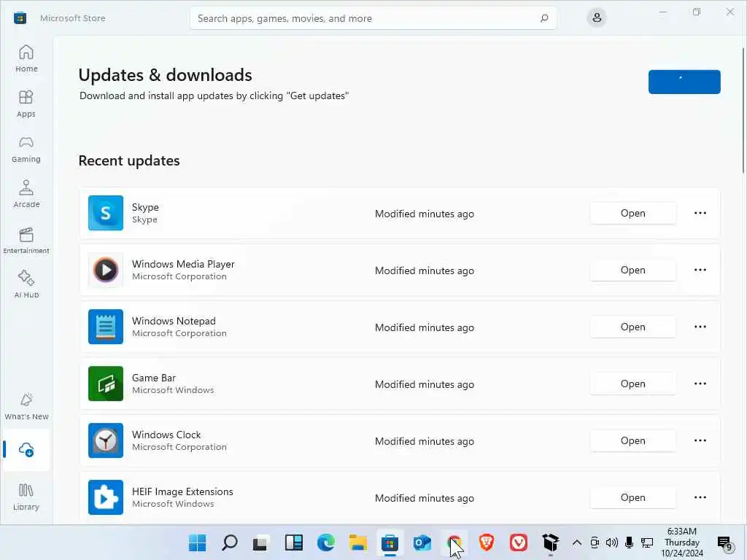Click the Microsoft Store taskbar icon
Viewport: 747px width, 560px height.
coord(390,542)
